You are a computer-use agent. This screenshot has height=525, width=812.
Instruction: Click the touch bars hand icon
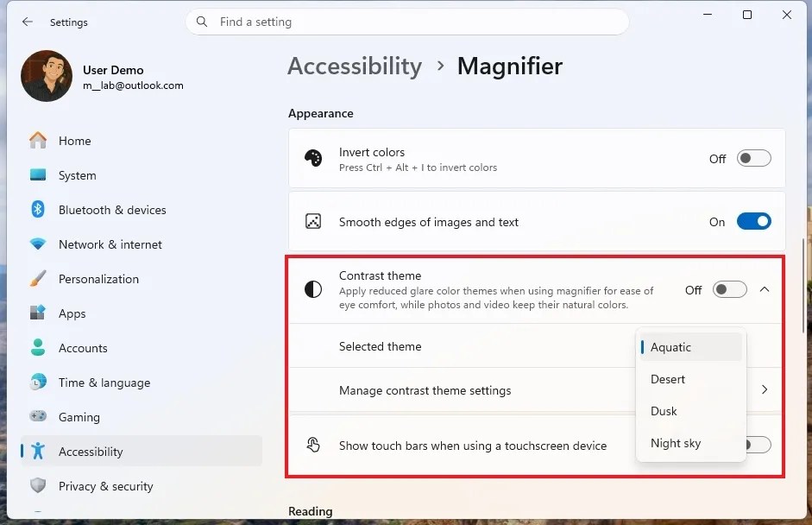pos(313,446)
